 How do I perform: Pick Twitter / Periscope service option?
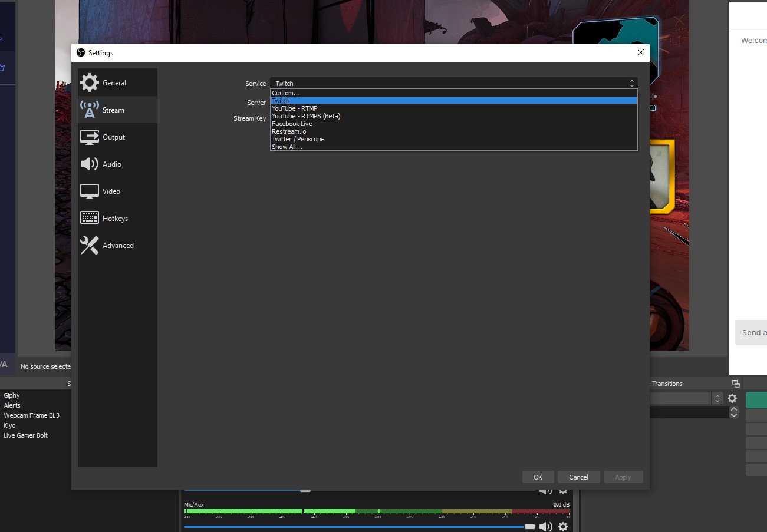pyautogui.click(x=298, y=139)
